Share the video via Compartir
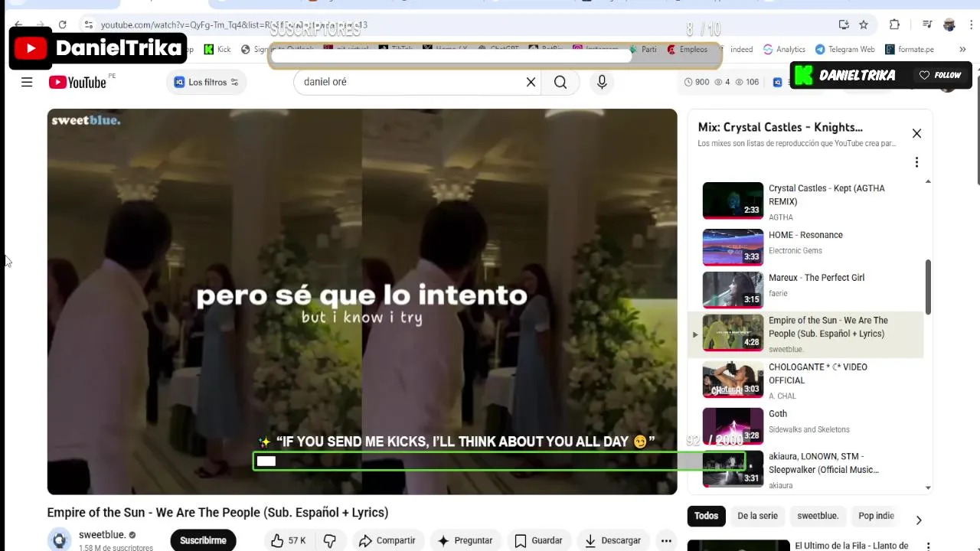980x551 pixels. click(x=387, y=540)
